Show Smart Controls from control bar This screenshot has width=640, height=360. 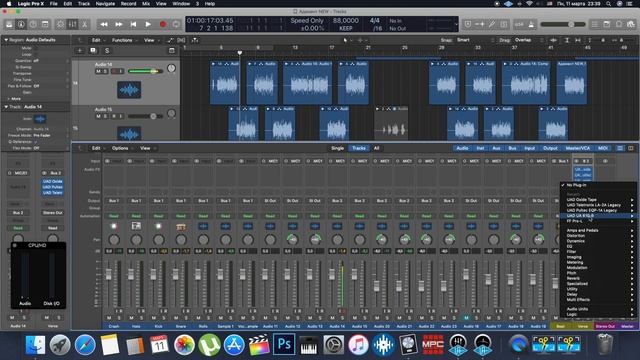pos(60,24)
